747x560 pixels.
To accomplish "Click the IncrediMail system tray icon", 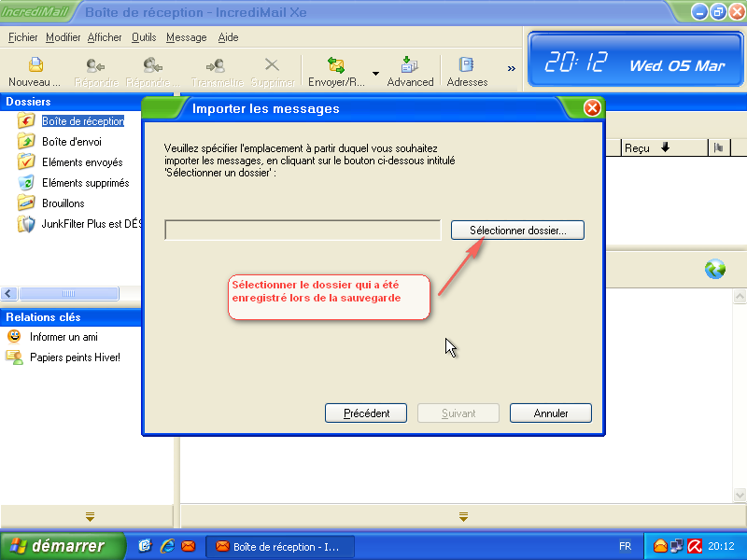I will click(x=660, y=546).
